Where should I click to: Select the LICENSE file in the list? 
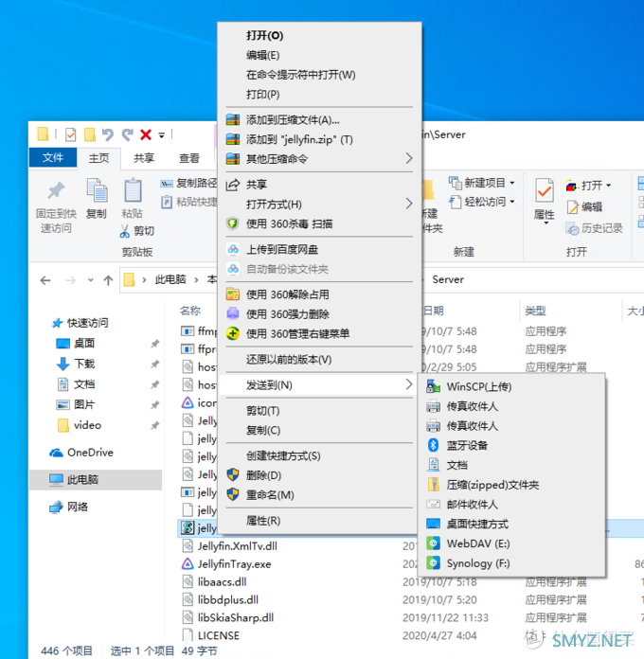(218, 635)
